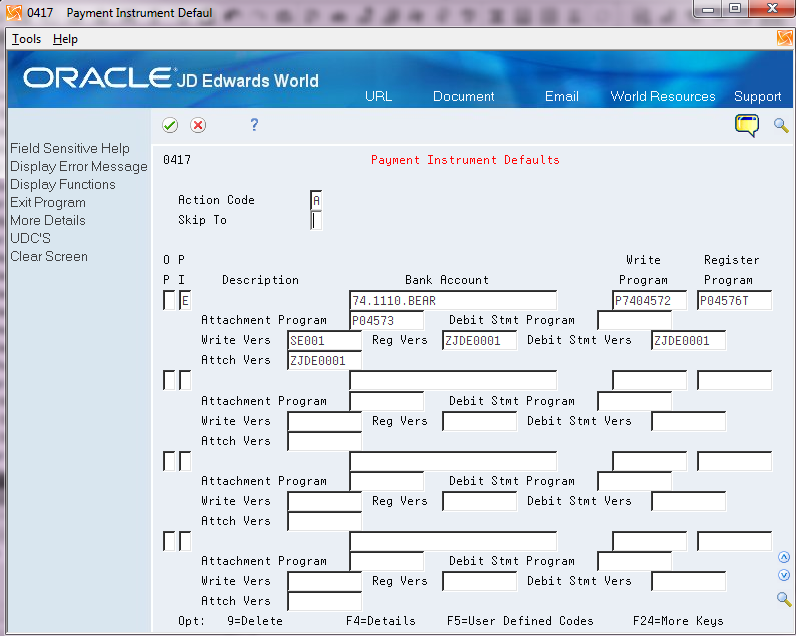Image resolution: width=796 pixels, height=636 pixels.
Task: Click the application icon in title bar
Action: [14, 12]
